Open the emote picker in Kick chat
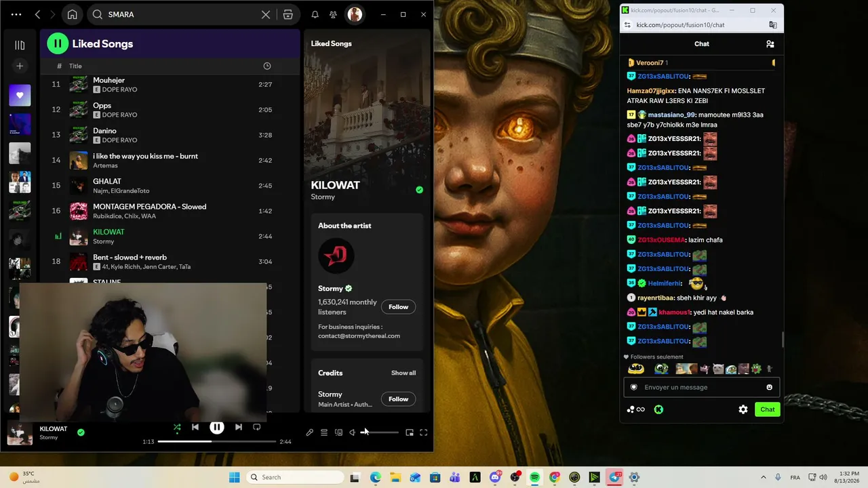 [x=769, y=387]
